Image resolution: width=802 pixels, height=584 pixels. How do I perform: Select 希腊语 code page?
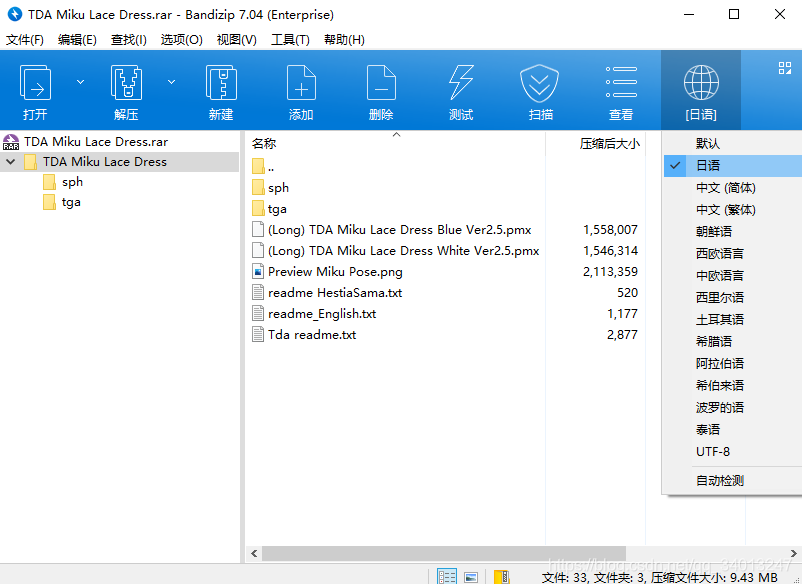(x=732, y=342)
